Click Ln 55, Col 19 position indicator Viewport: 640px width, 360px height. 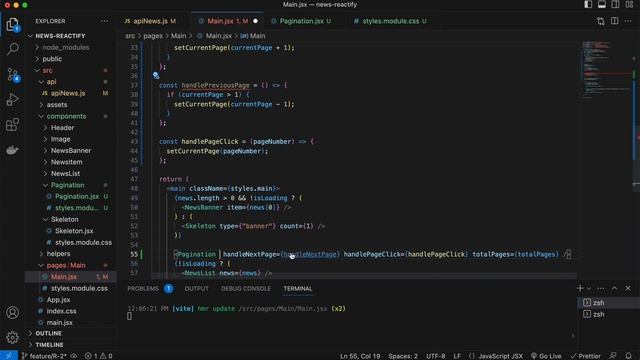click(360, 356)
